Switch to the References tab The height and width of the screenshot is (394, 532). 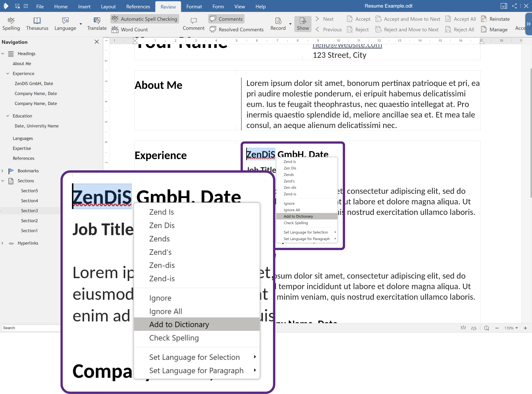coord(138,6)
